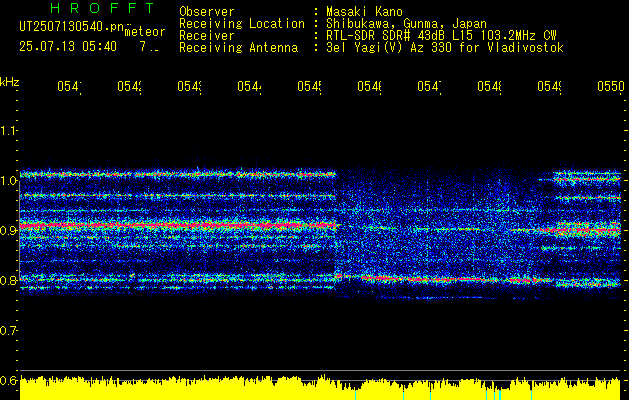Screen dimensions: 629x400
Task: Click the 0541 time marker
Action: [69, 86]
